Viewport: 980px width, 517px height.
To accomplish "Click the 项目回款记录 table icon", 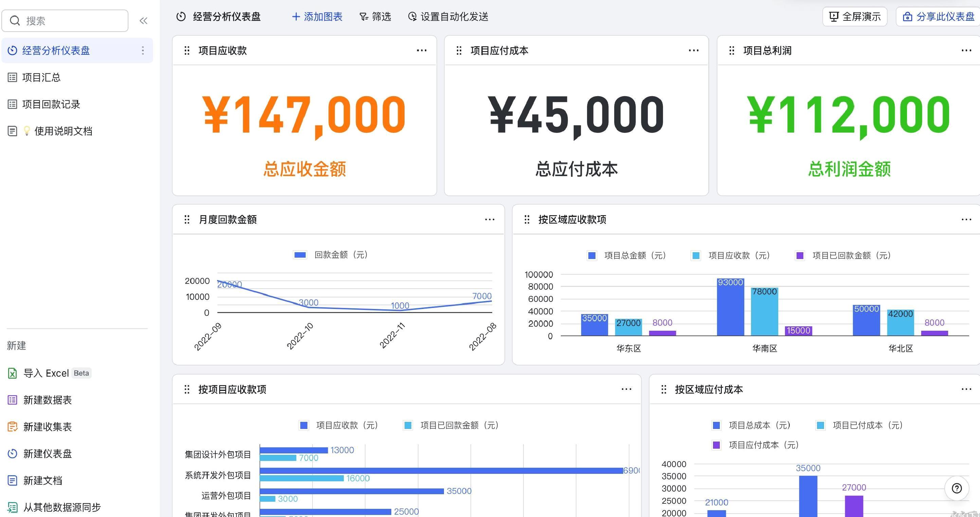I will click(x=12, y=104).
